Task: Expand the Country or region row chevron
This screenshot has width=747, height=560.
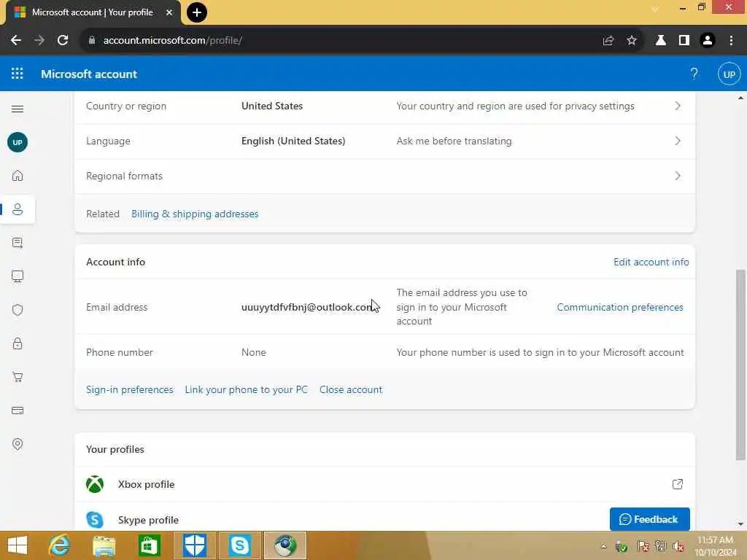Action: tap(678, 106)
